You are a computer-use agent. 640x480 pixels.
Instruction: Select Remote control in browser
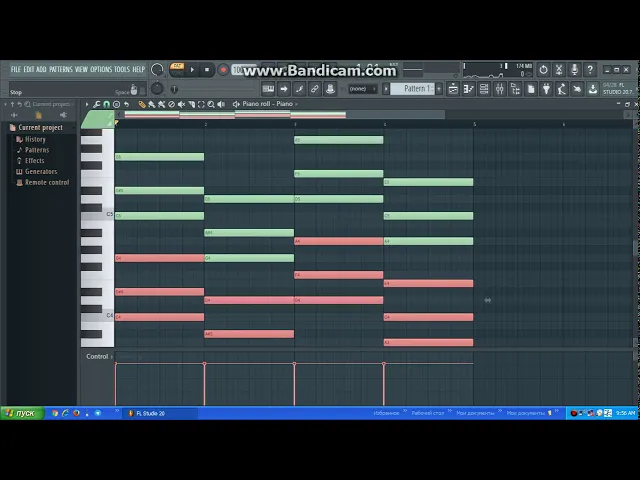pos(47,182)
